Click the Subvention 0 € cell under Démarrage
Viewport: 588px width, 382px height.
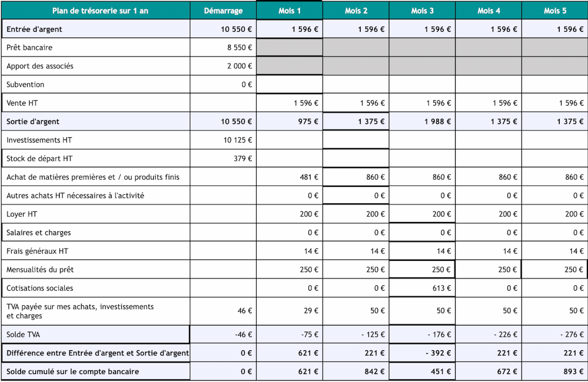coord(223,84)
